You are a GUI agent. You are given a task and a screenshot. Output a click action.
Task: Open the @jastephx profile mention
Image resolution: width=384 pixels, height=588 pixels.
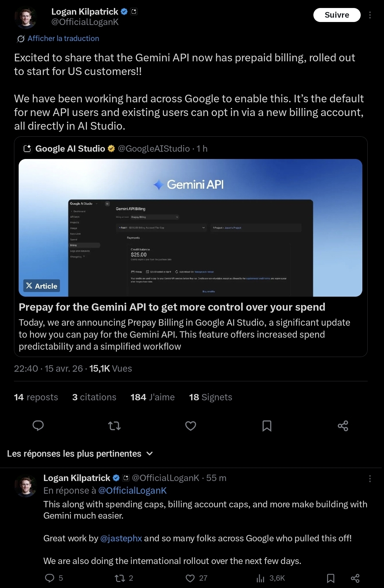[121, 538]
